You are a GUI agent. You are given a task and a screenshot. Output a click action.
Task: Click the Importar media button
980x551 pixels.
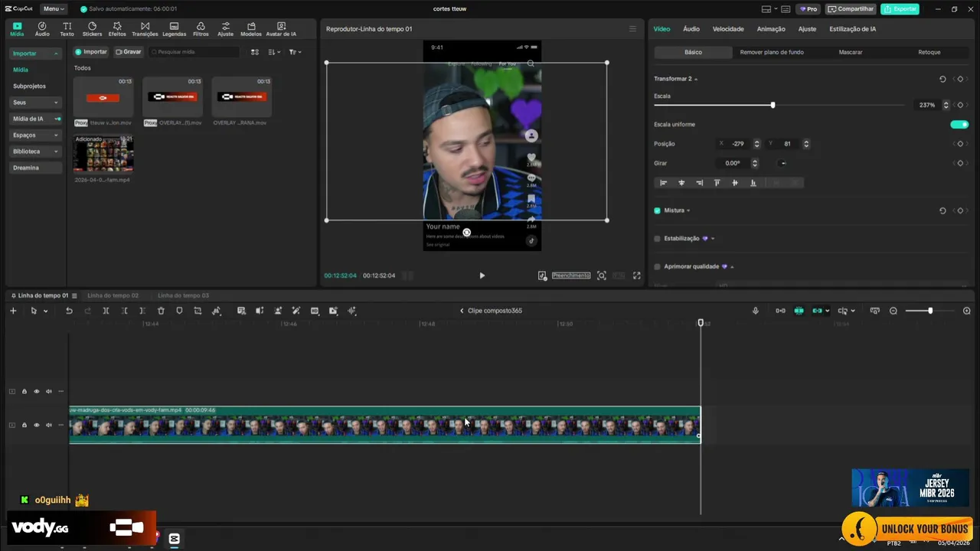click(x=91, y=52)
